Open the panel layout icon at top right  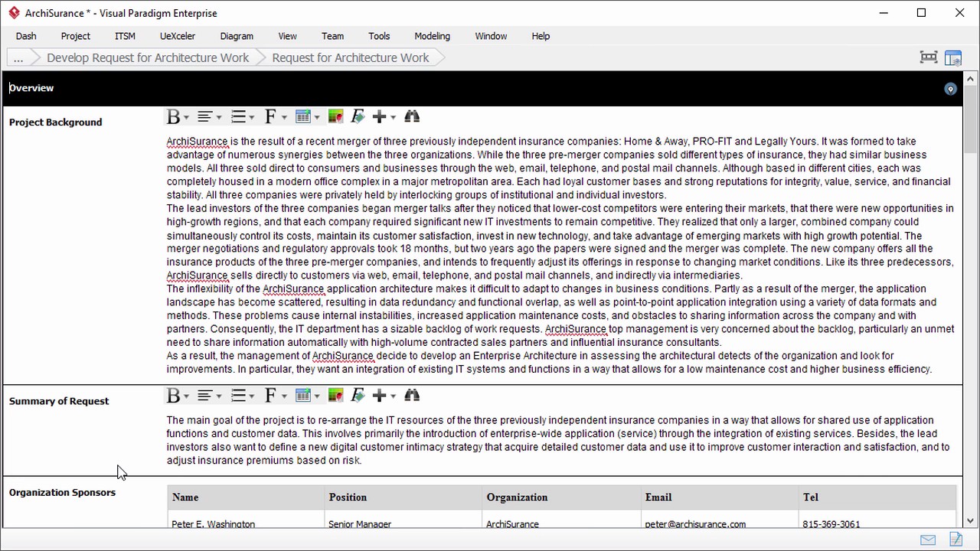point(953,58)
